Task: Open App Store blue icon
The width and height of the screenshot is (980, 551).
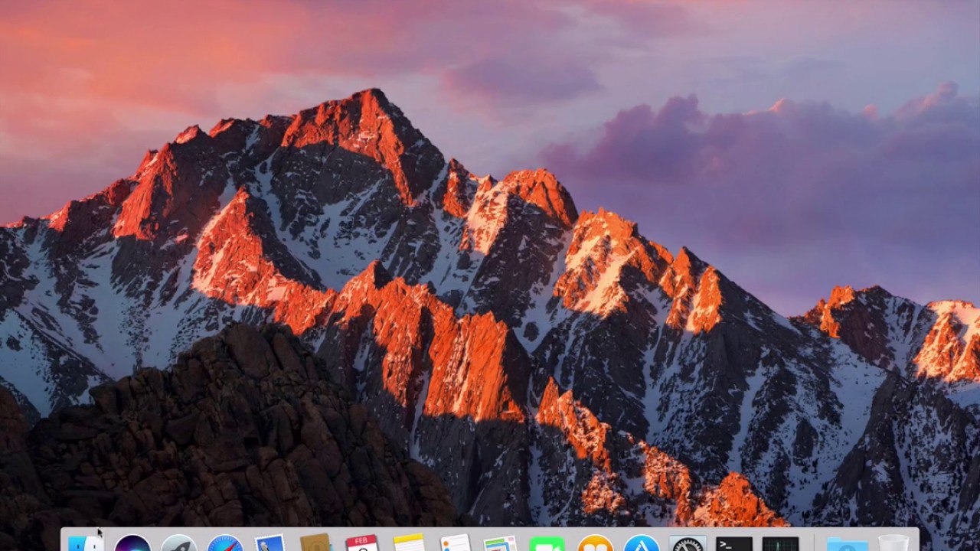Action: [642, 543]
